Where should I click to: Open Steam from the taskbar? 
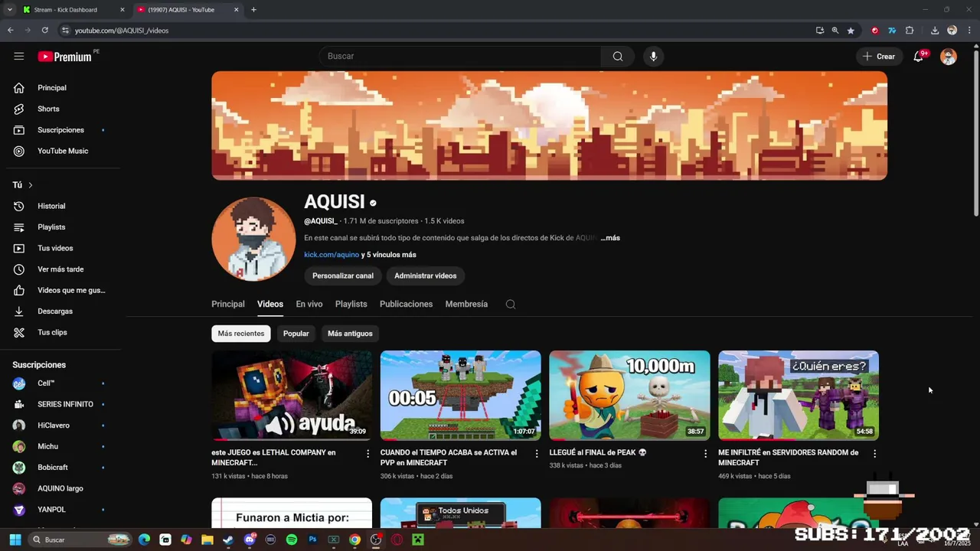coord(228,540)
